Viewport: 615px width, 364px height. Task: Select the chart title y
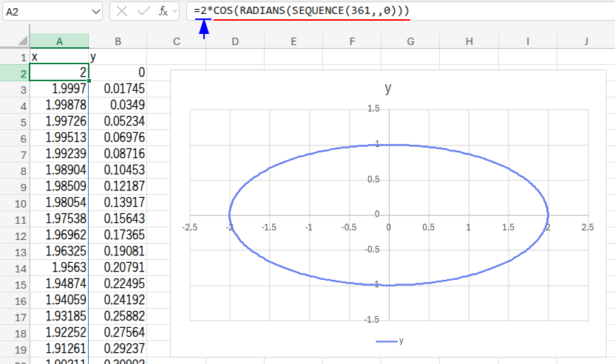coord(388,88)
